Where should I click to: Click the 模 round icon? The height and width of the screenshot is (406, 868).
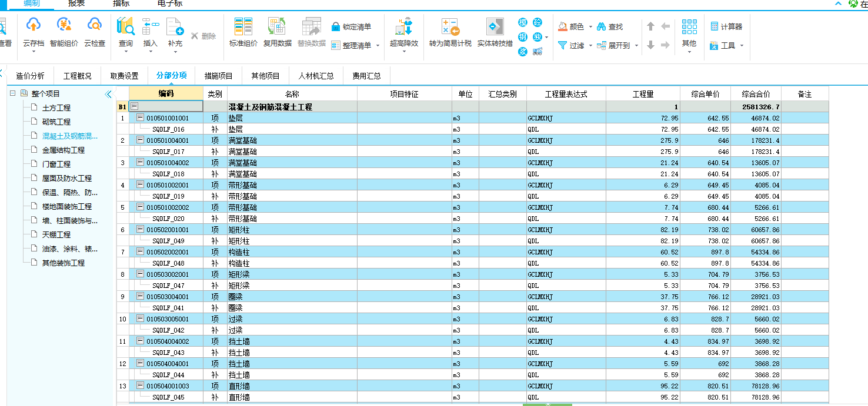523,22
